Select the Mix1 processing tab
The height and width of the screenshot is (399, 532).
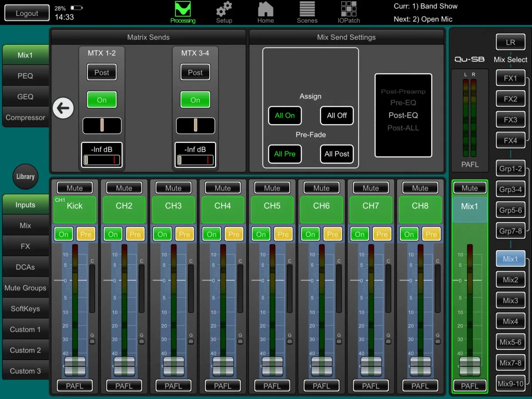click(x=25, y=55)
